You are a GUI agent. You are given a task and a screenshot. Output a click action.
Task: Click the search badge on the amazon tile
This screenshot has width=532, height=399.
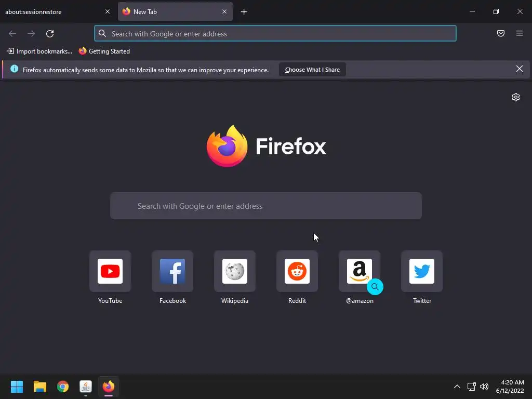375,287
